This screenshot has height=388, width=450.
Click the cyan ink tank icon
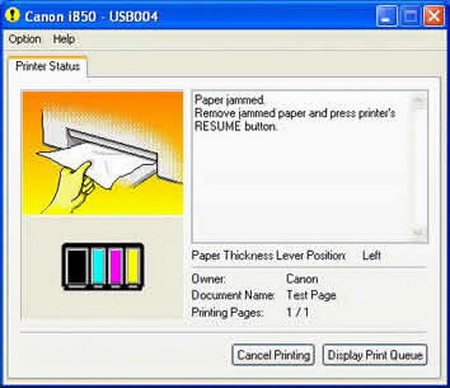(98, 267)
